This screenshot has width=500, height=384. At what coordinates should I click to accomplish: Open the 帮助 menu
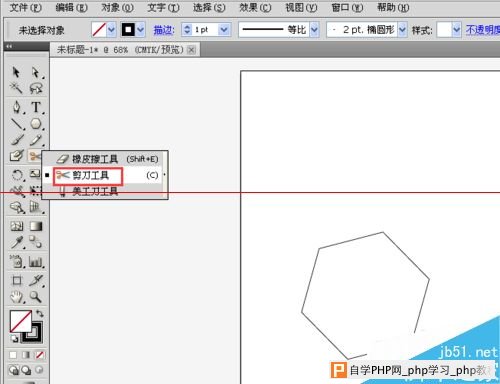(393, 7)
